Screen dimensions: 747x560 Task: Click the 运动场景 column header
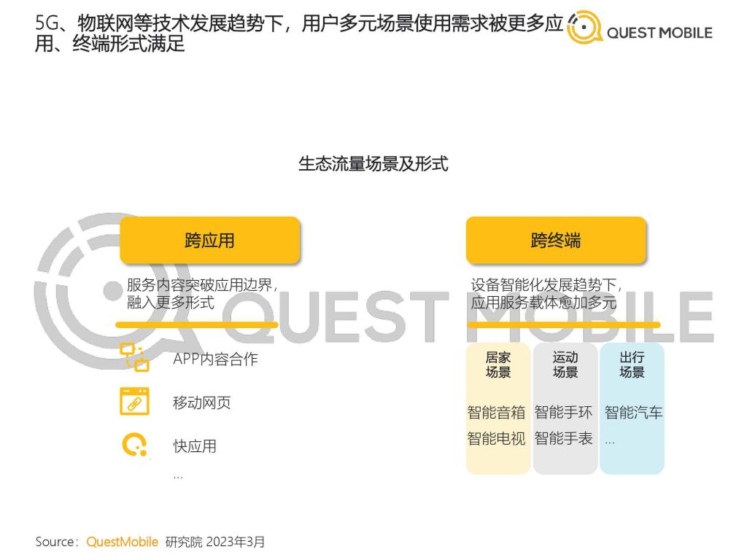point(565,365)
